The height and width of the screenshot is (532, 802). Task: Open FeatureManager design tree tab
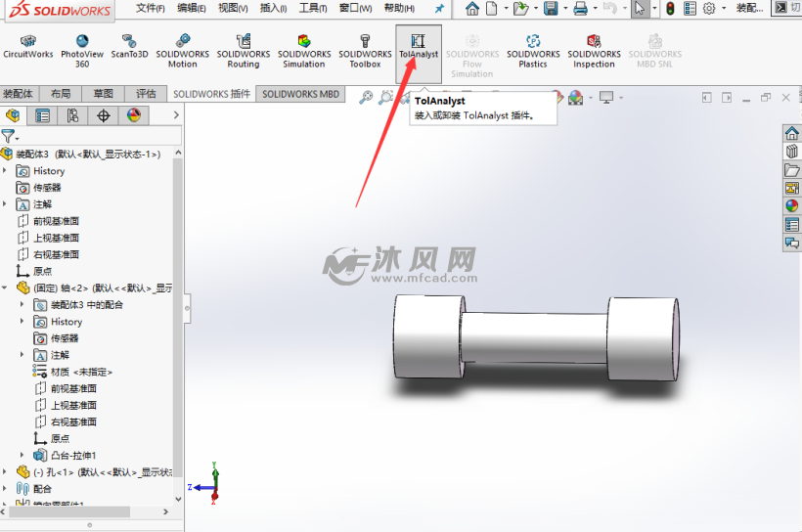(x=13, y=115)
